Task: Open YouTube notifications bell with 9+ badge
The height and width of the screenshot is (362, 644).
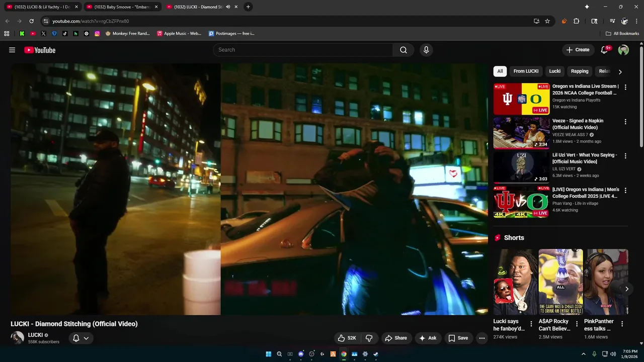Action: point(605,50)
